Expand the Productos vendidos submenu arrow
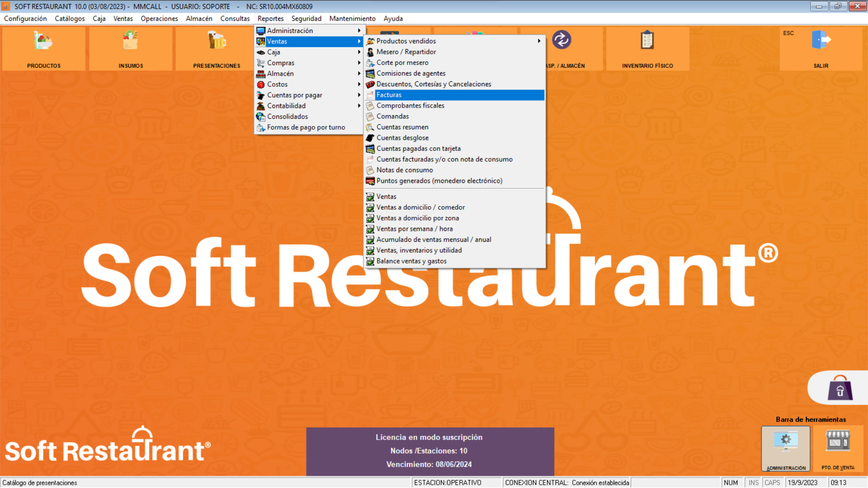The image size is (868, 488). coord(539,41)
